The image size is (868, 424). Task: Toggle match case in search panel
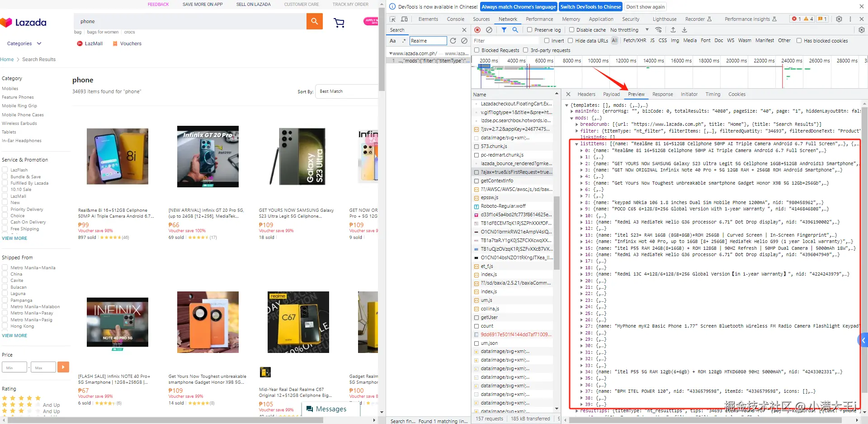(x=393, y=41)
